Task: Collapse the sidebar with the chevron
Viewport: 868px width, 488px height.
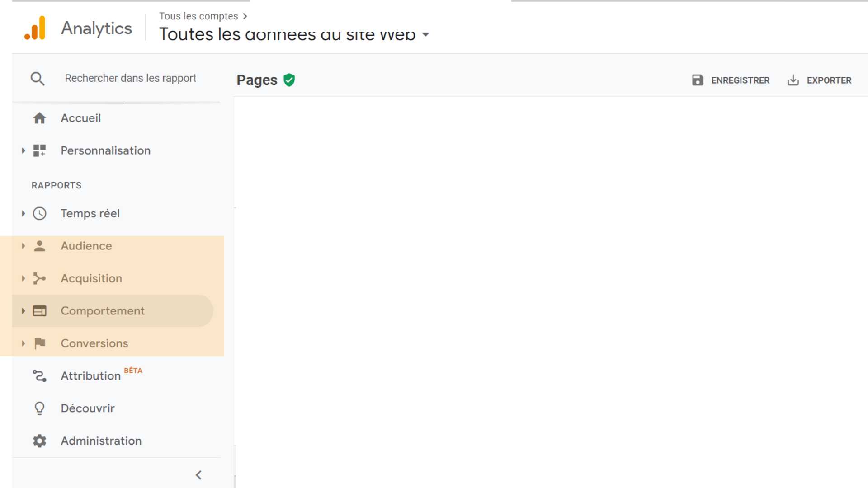Action: click(x=198, y=475)
